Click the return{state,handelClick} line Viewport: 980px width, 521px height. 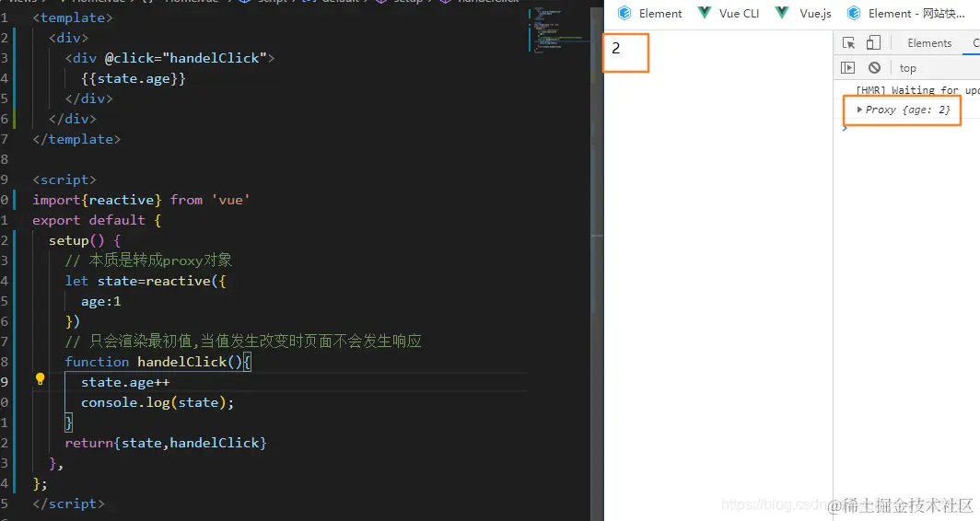coord(166,443)
